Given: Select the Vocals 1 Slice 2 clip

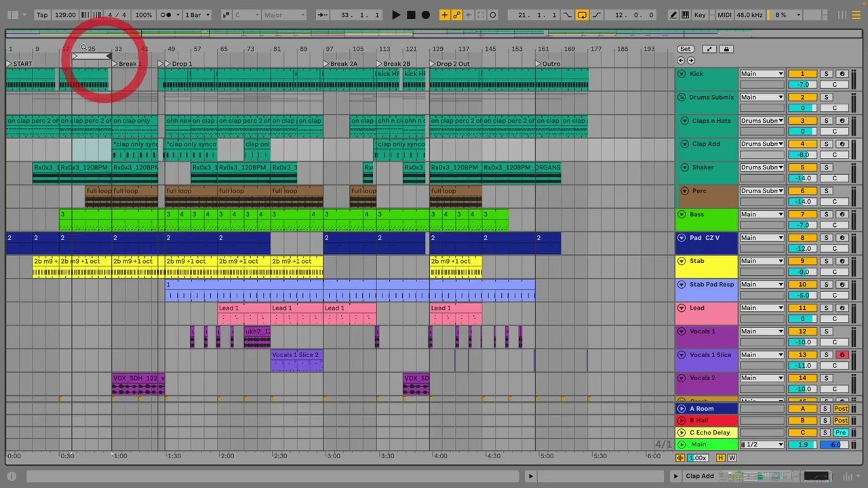Looking at the screenshot, I should point(297,361).
